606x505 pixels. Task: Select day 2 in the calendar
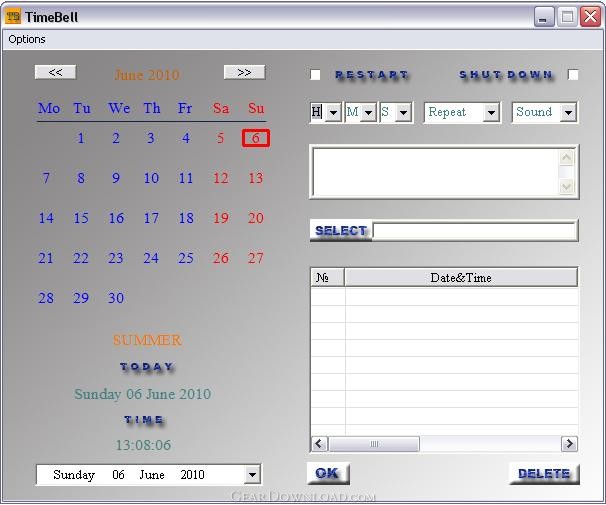point(116,138)
